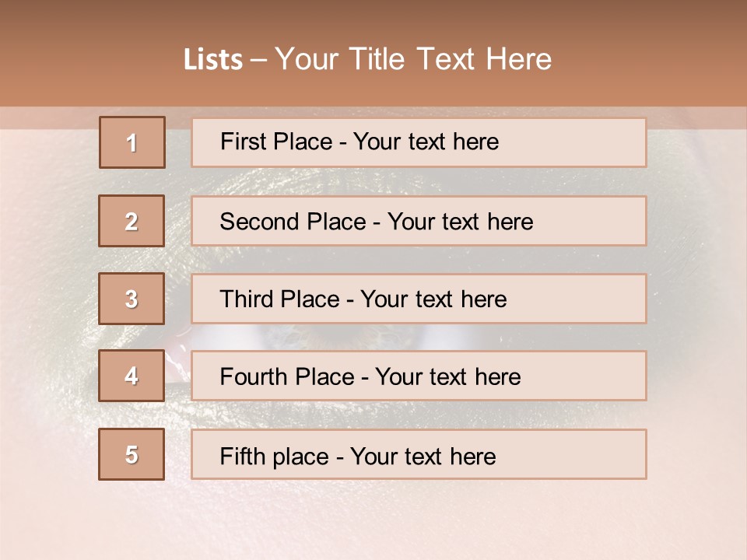Select the number 4 box
The width and height of the screenshot is (747, 560).
(132, 376)
